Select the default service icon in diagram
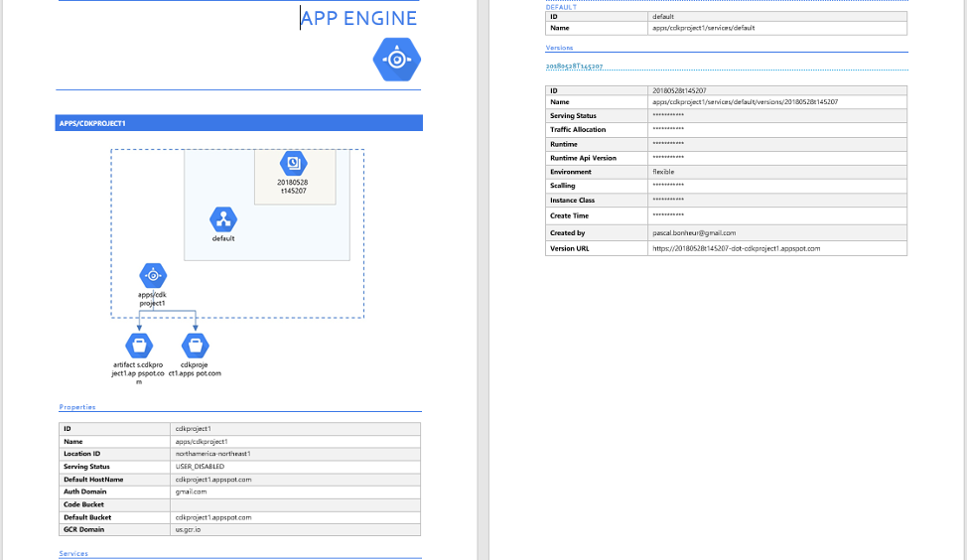 tap(223, 219)
